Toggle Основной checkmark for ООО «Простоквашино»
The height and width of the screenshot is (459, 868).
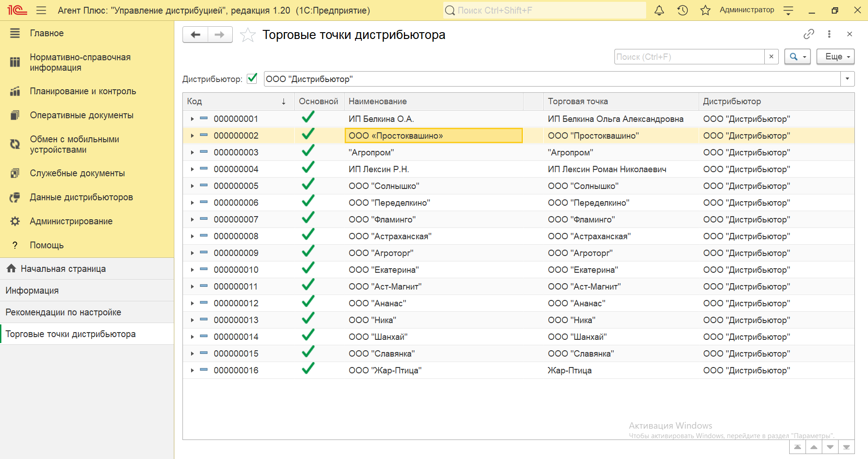coord(308,135)
